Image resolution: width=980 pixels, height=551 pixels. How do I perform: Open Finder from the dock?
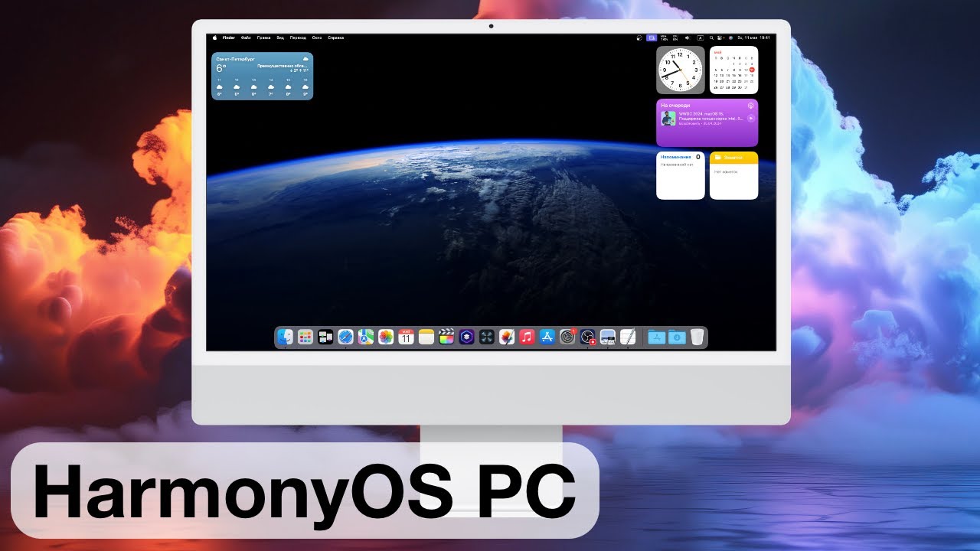point(285,337)
